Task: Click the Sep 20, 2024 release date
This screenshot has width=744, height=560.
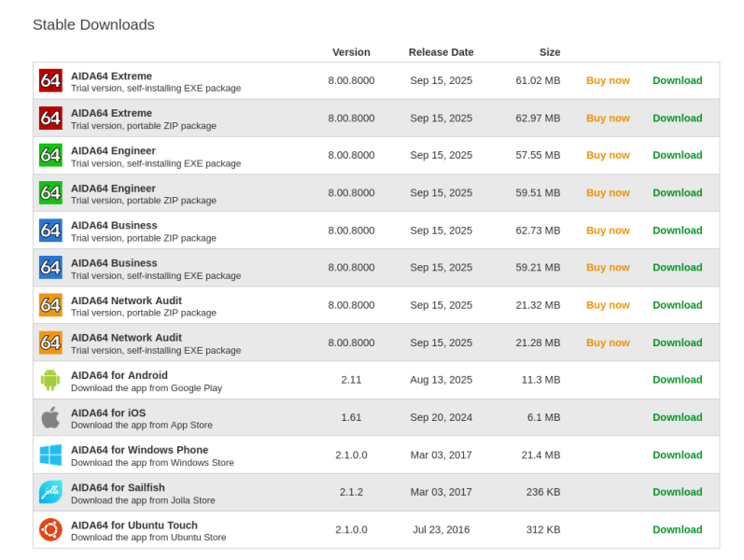Action: coord(442,417)
